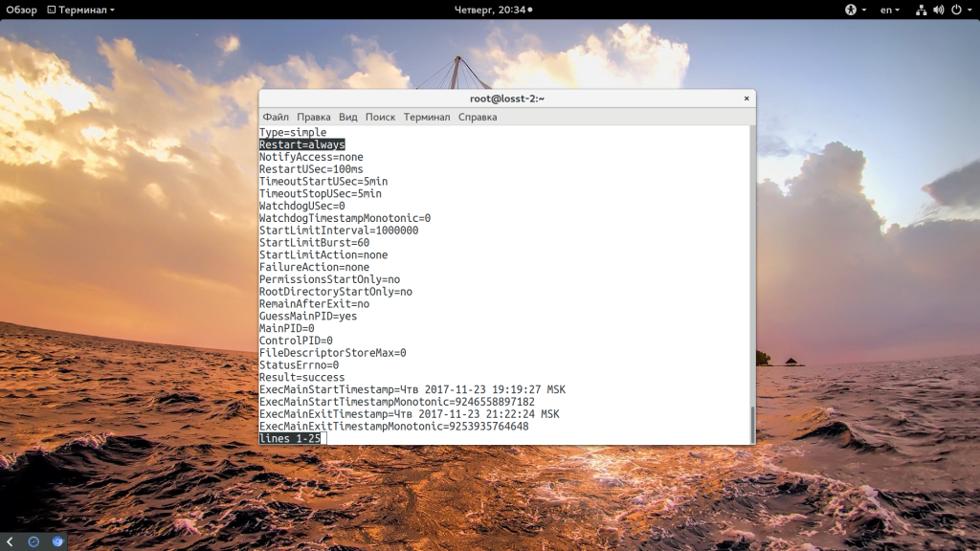The height and width of the screenshot is (551, 980).
Task: Click the network connection icon
Action: click(921, 10)
